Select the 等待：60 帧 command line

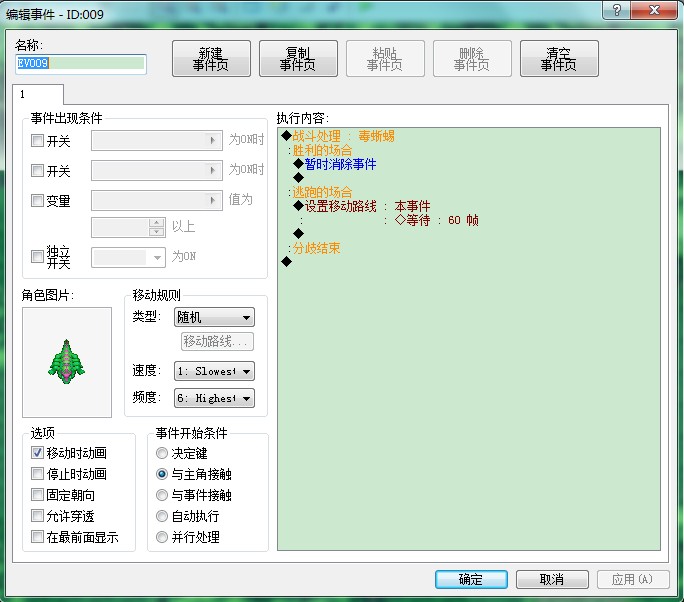click(436, 220)
